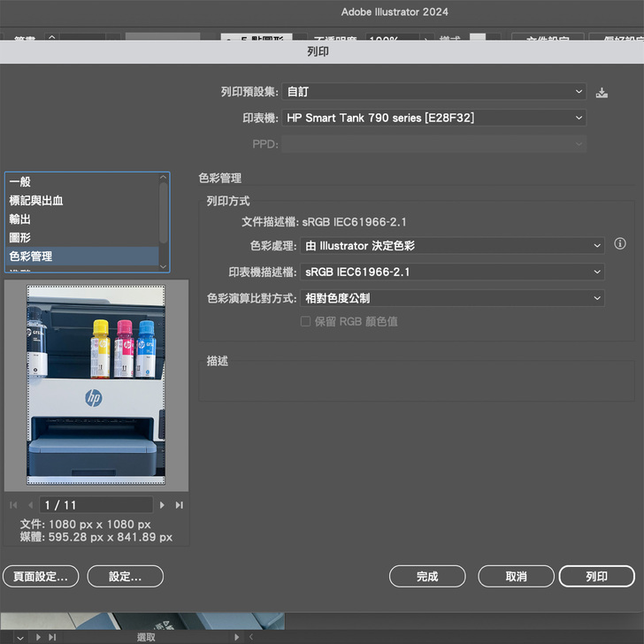Open 色彩演算比對方式 rendering intent dropdown
The width and height of the screenshot is (644, 644).
pos(452,298)
